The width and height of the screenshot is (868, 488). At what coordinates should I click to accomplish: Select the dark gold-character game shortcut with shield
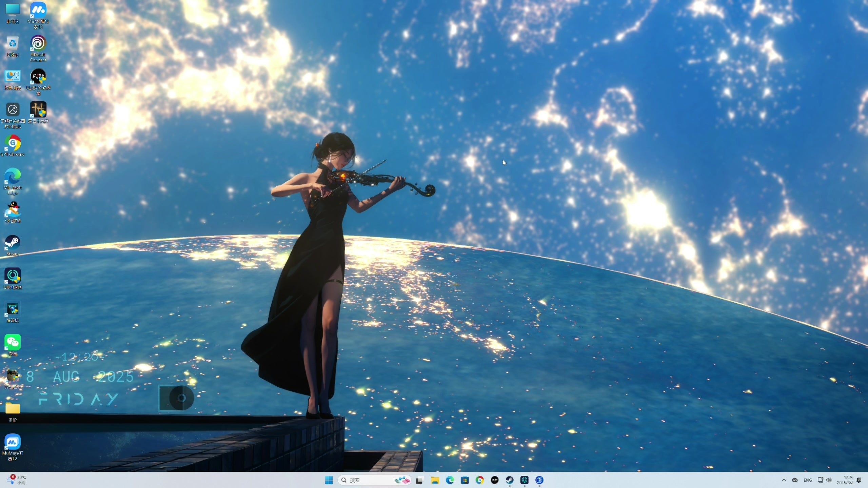(38, 113)
